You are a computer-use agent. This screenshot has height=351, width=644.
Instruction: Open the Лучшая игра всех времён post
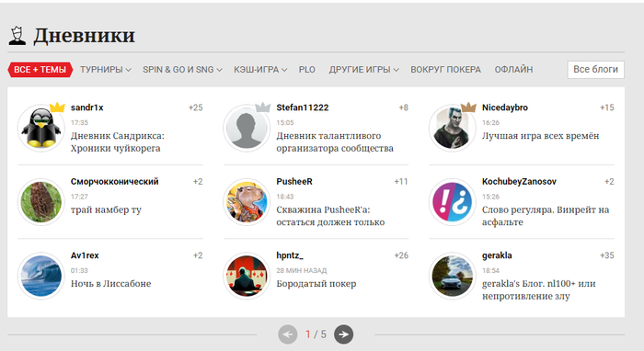tap(541, 136)
